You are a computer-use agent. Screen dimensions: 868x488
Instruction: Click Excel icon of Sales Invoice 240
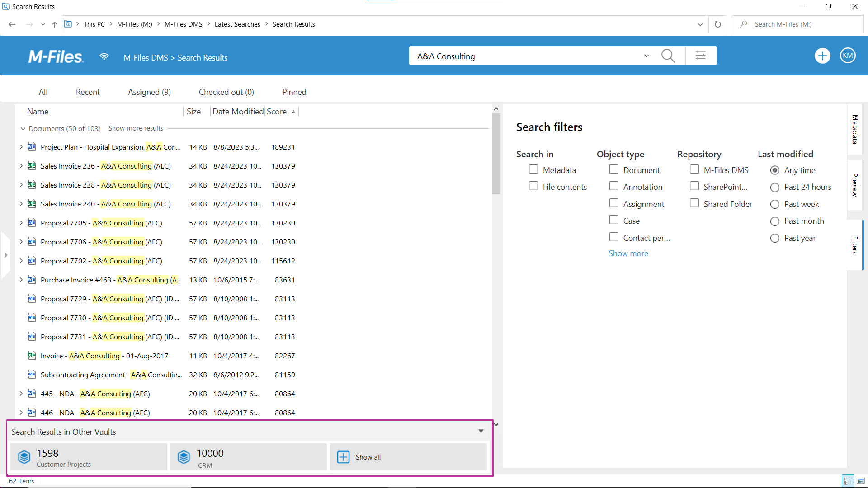point(32,203)
